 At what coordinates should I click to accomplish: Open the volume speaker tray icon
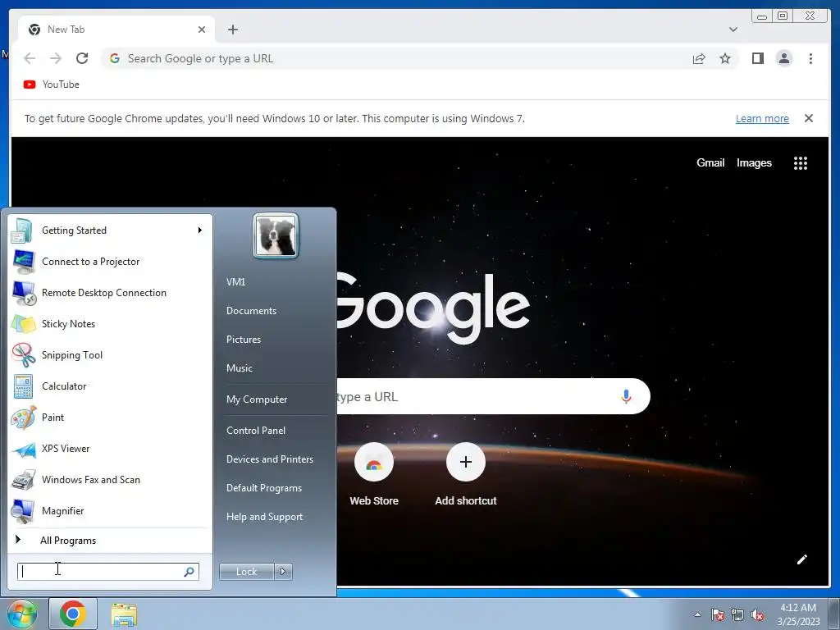(757, 614)
